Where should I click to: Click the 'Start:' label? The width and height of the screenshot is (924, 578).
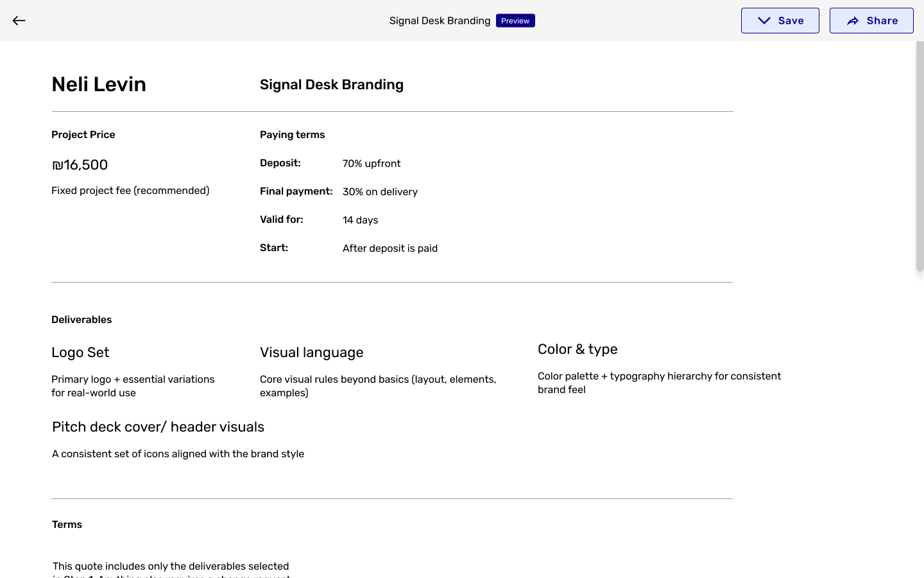[274, 248]
